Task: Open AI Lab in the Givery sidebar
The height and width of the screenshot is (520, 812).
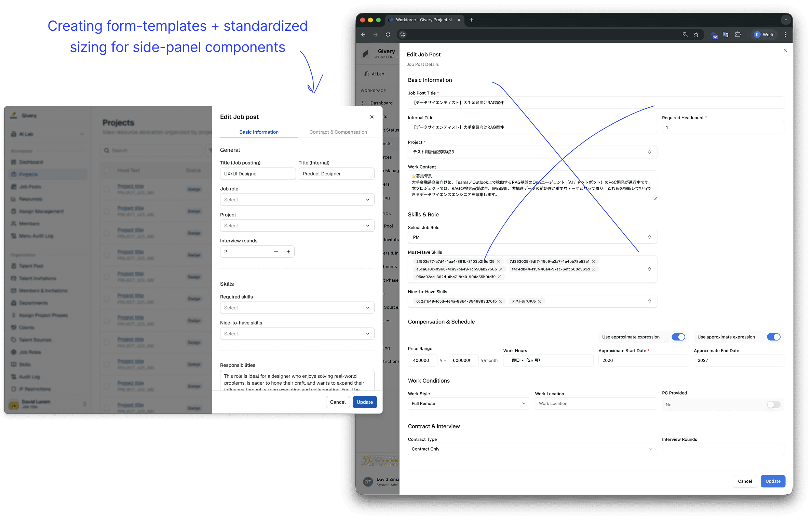Action: tap(378, 74)
